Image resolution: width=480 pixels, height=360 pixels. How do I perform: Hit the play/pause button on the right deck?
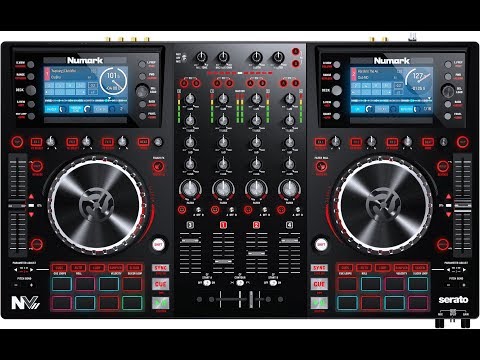coord(319,303)
